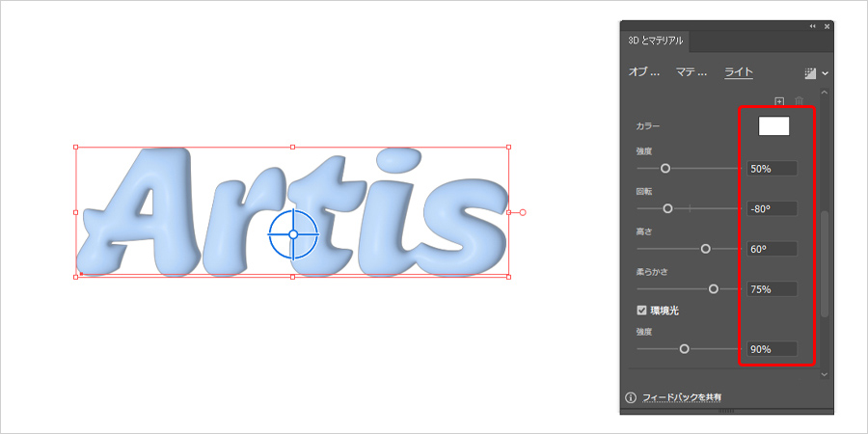Click the light 強度 slider handle

coord(665,168)
